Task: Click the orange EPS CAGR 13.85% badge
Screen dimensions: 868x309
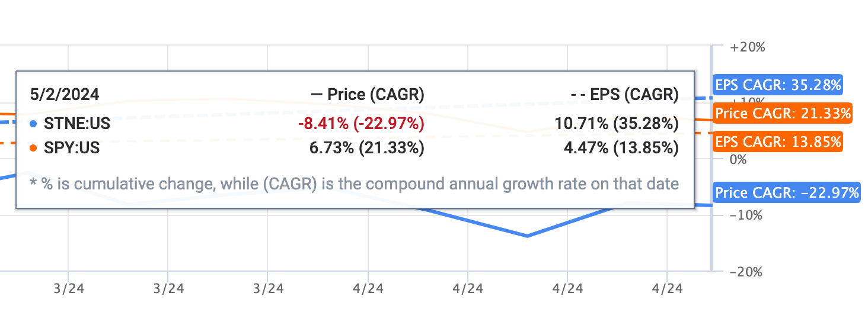Action: coord(777,141)
